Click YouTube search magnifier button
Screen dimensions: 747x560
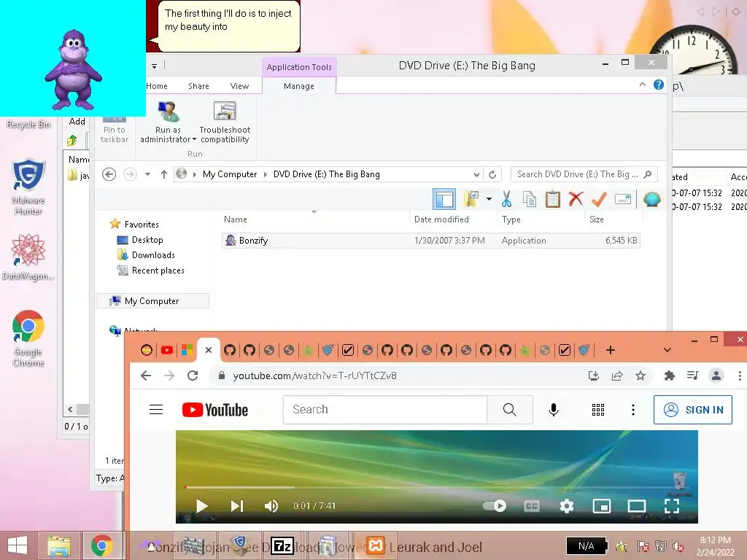pyautogui.click(x=510, y=410)
